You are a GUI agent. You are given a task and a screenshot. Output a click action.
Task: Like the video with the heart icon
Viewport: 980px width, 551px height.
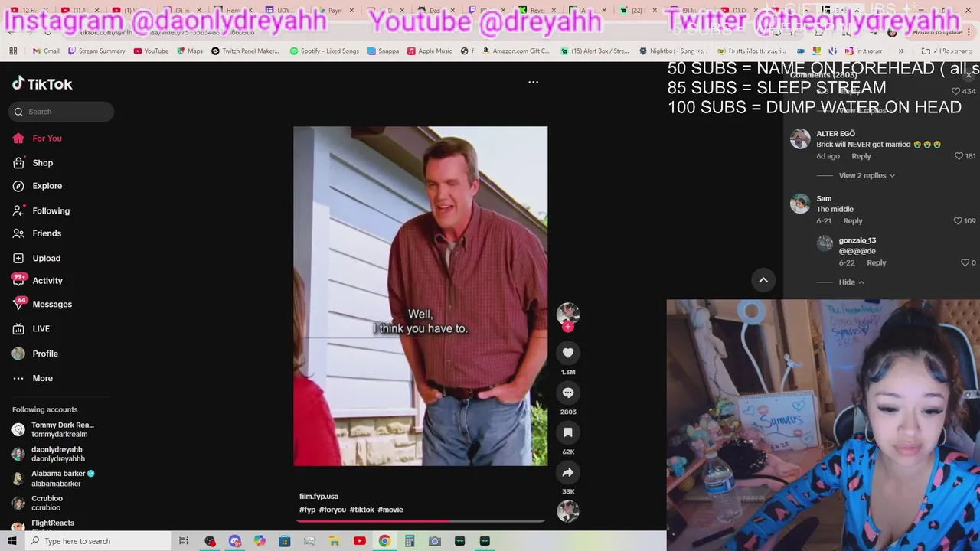[x=568, y=353]
